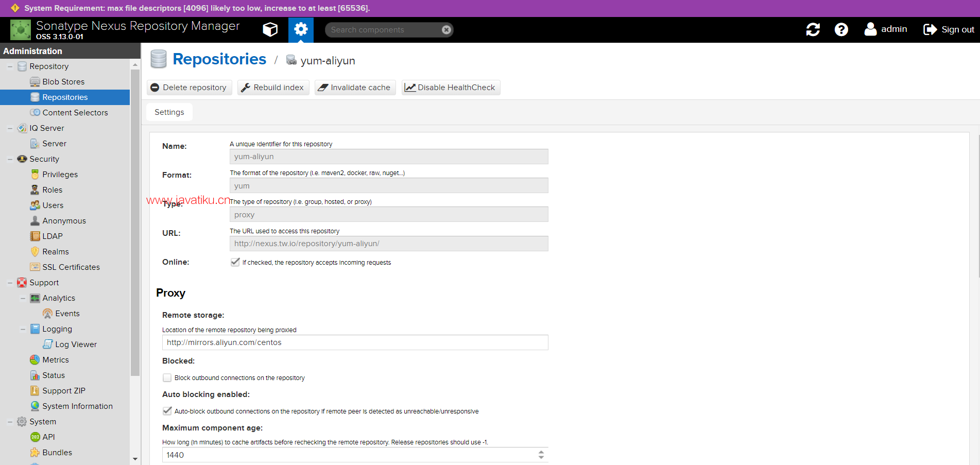The image size is (980, 465).
Task: Collapse the Logging tree node
Action: 23,329
